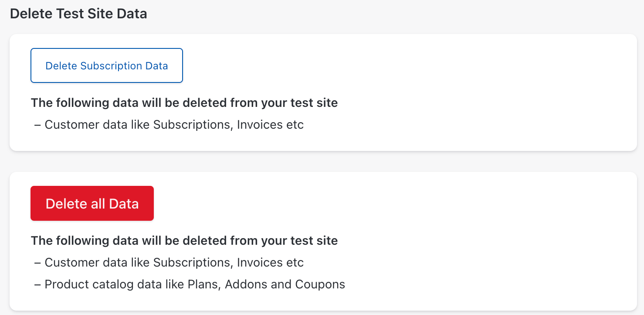Click bold deletion notice under Delete Subscription Data
Image resolution: width=644 pixels, height=315 pixels.
[x=184, y=103]
